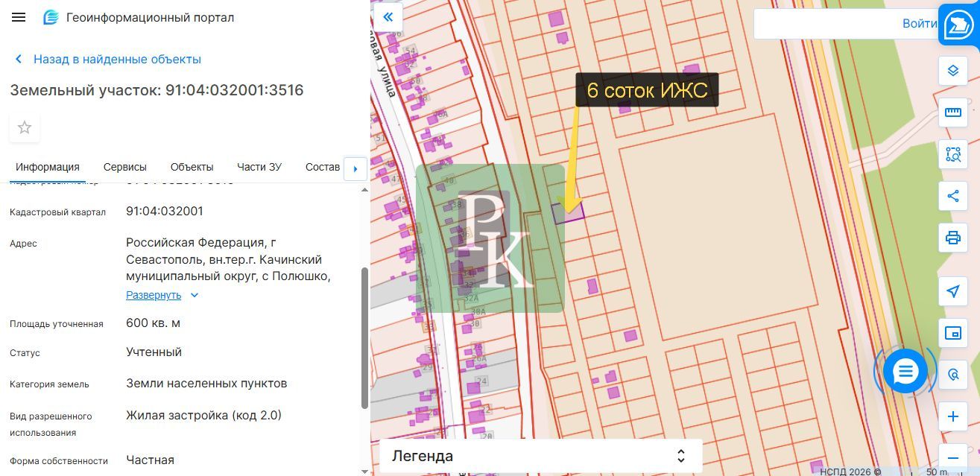Toggle the overview mini-map
Image resolution: width=980 pixels, height=476 pixels.
tap(952, 333)
